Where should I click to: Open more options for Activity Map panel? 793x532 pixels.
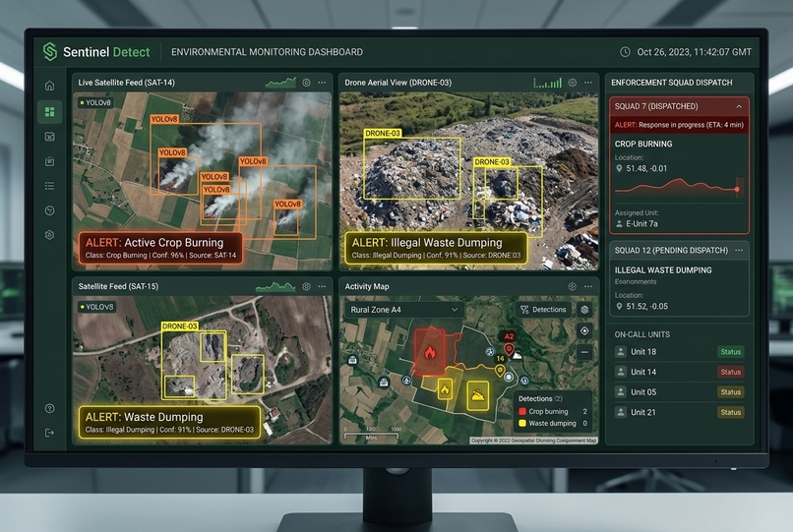[x=588, y=286]
